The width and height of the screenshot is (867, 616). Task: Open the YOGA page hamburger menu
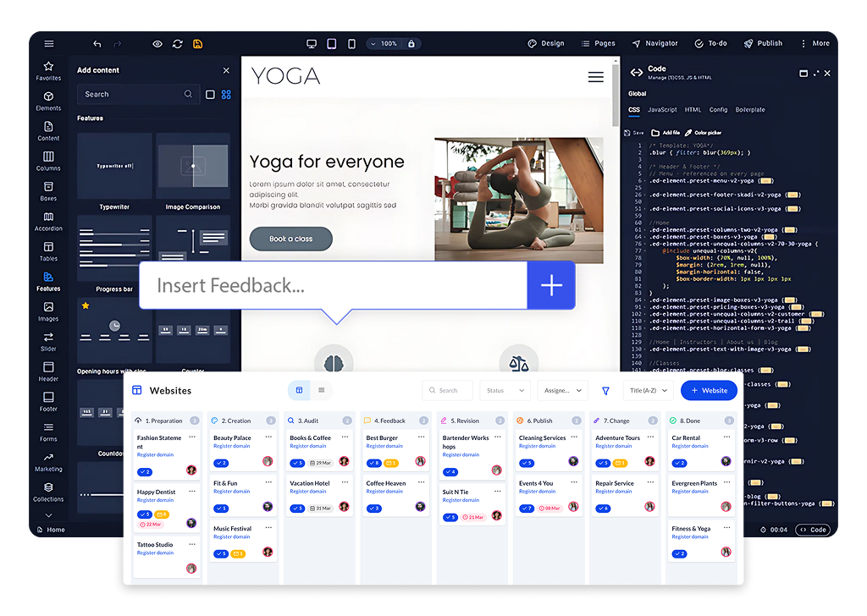point(595,77)
